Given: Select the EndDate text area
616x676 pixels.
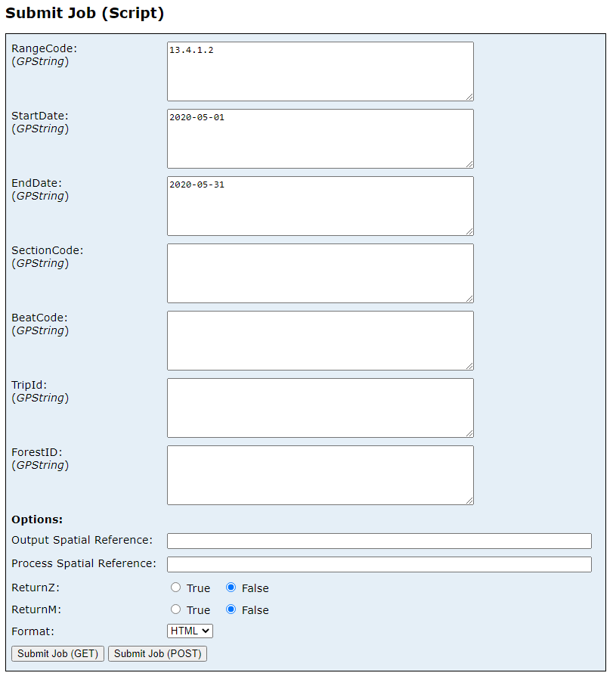Looking at the screenshot, I should pos(319,205).
